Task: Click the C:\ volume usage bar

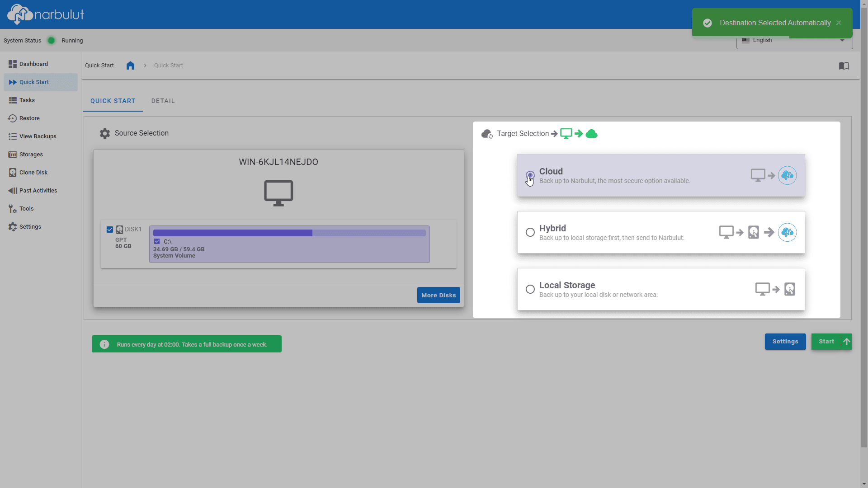Action: [289, 233]
